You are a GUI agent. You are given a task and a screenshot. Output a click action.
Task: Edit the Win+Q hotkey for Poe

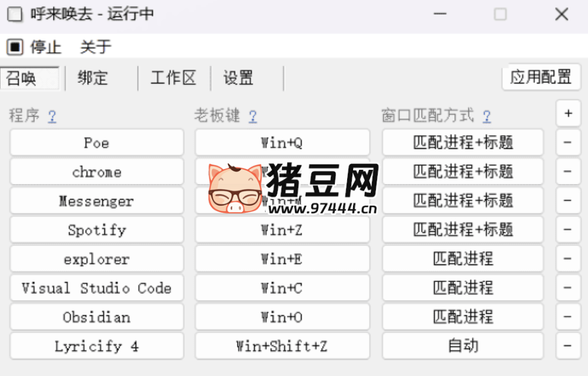click(282, 142)
